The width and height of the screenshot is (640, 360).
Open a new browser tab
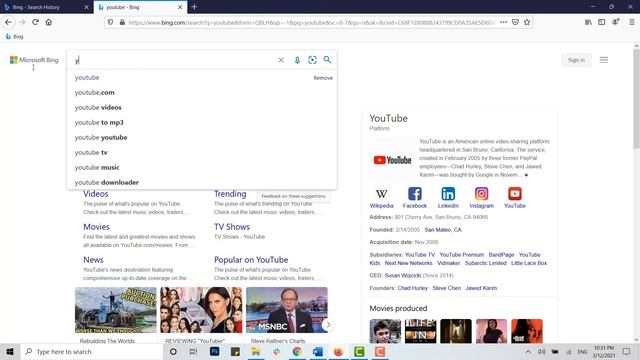[x=194, y=7]
